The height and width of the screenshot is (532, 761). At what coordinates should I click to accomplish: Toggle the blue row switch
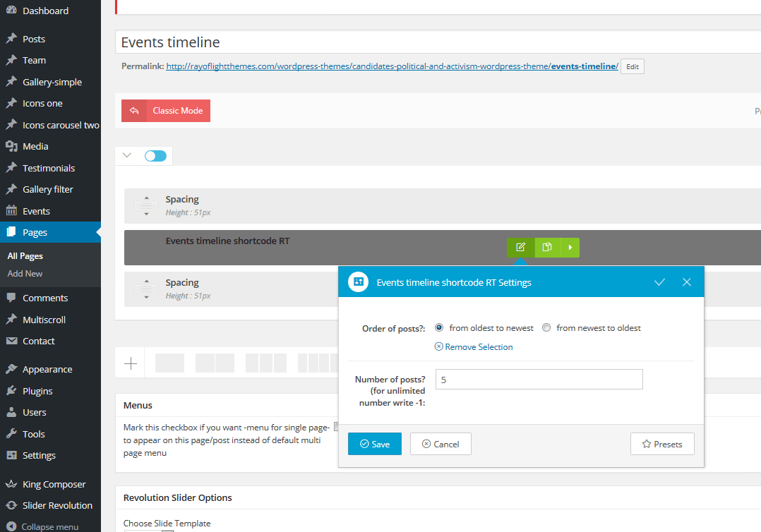tap(155, 156)
